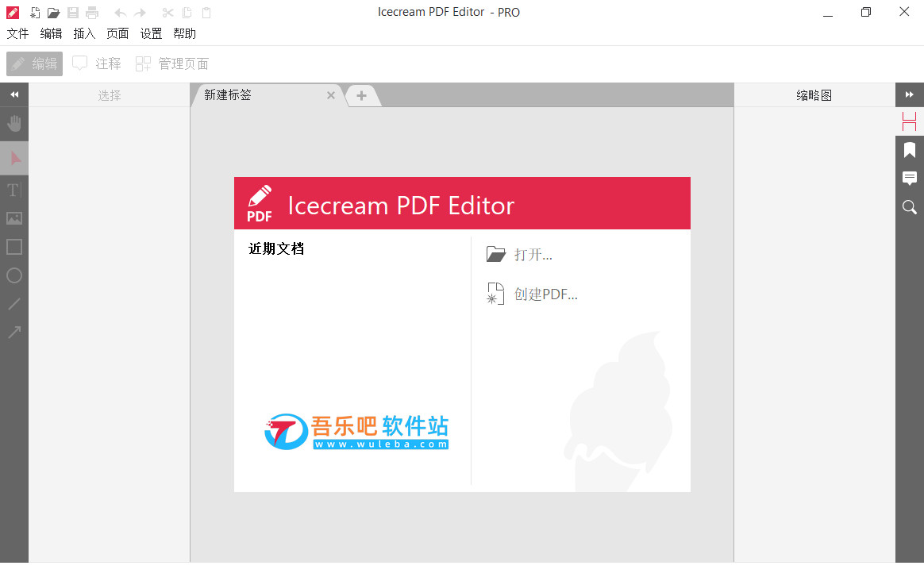This screenshot has width=924, height=577.
Task: Select the Image insert tool
Action: pos(14,218)
